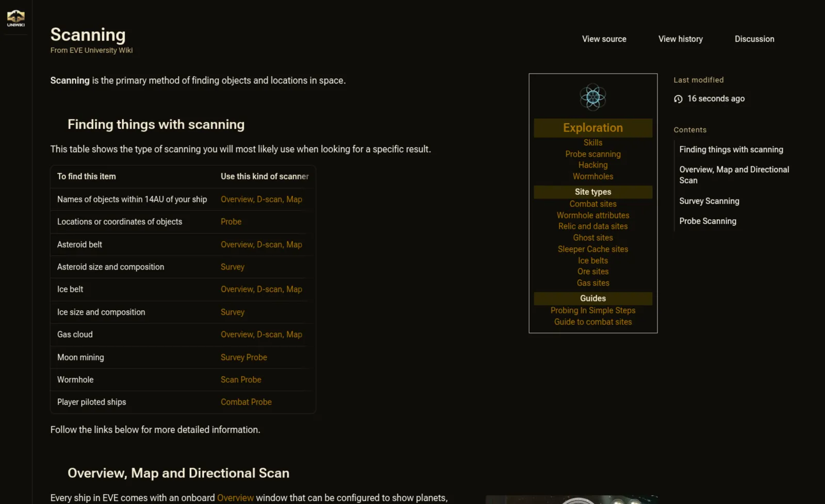The height and width of the screenshot is (504, 825).
Task: Open Sleeper Cache sites link
Action: [x=593, y=249]
